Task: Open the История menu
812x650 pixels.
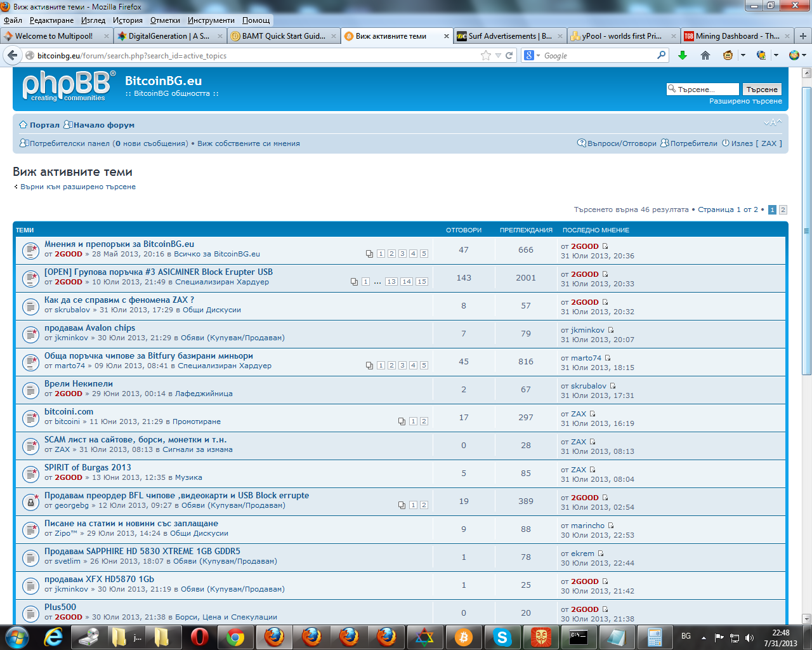Action: [128, 20]
